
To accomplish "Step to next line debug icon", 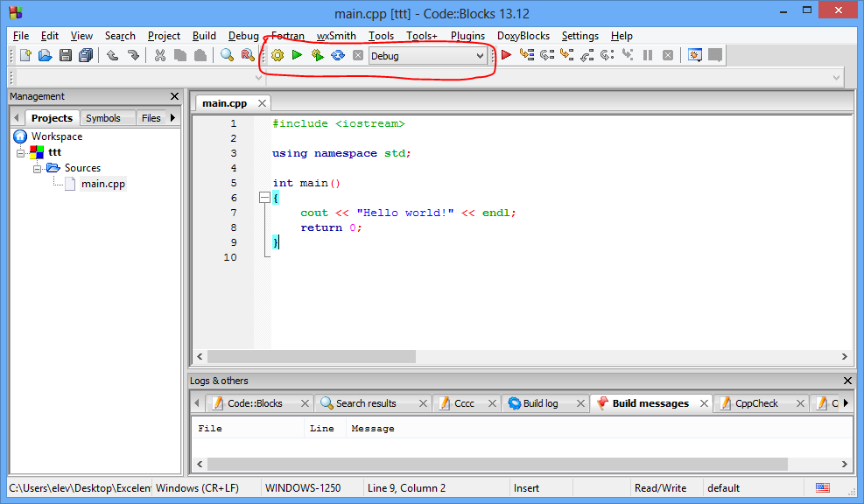I will click(x=546, y=55).
